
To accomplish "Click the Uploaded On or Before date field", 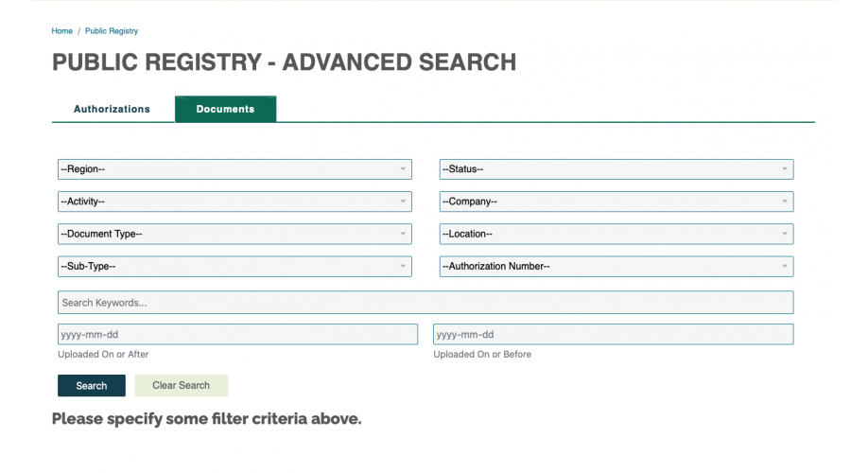I will point(614,335).
